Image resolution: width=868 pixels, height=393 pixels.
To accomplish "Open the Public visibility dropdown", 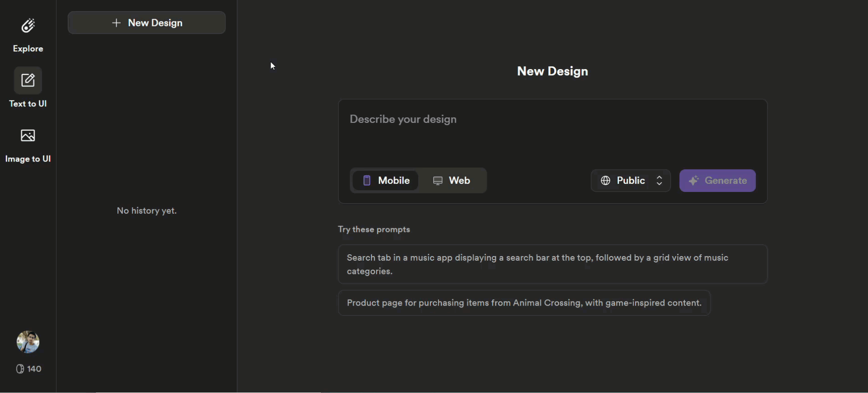I will (x=630, y=181).
